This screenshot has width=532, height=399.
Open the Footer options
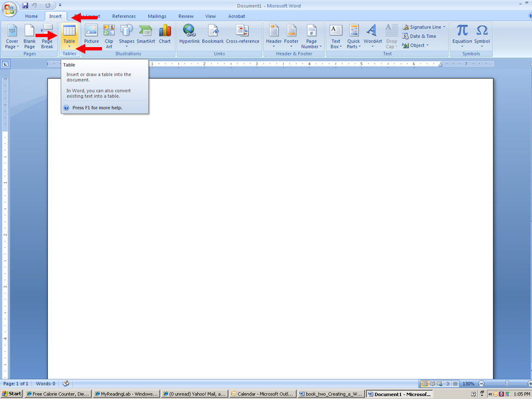[x=291, y=36]
